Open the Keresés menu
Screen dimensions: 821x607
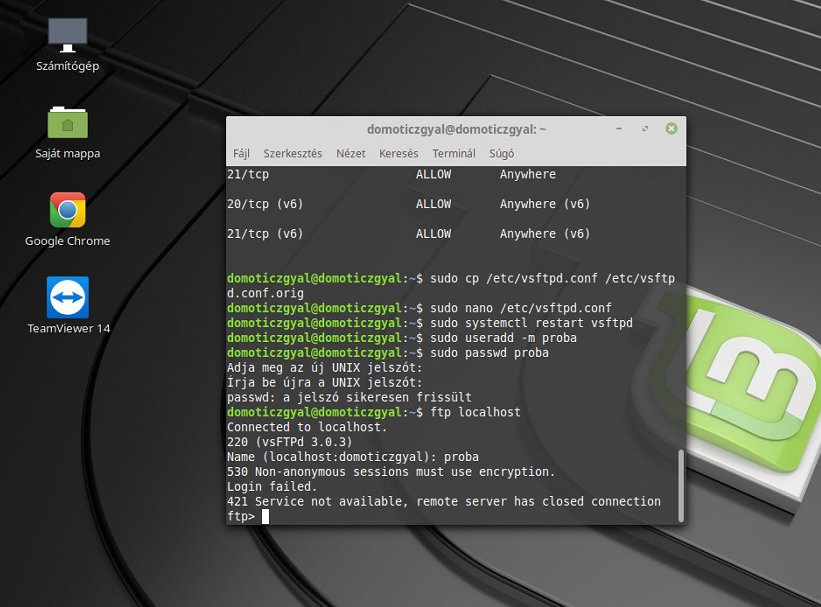398,153
